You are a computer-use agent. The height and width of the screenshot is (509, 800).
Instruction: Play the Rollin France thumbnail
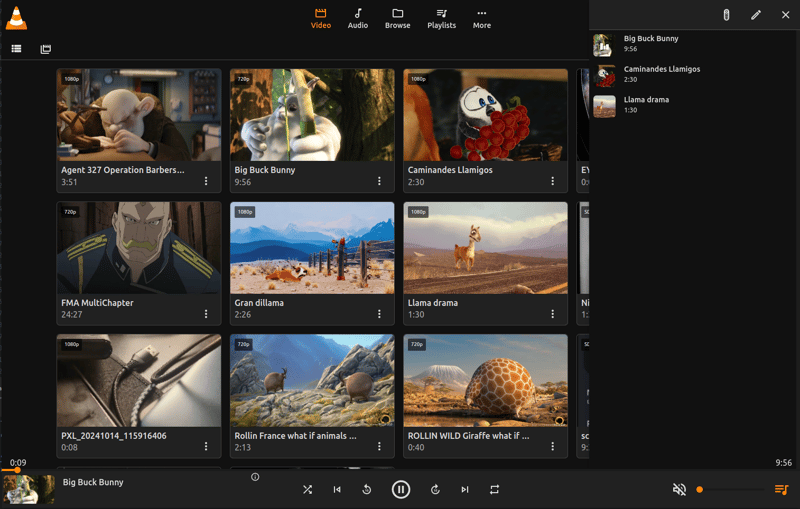pos(312,380)
